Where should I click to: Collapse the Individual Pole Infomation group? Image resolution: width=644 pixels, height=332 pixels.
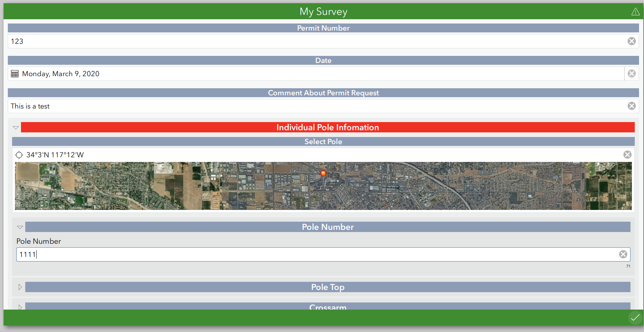coord(16,127)
